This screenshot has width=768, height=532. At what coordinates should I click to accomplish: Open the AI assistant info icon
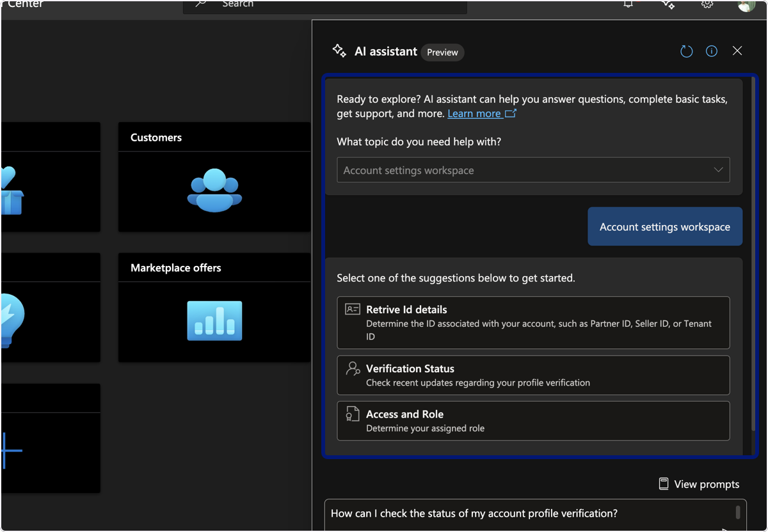tap(712, 51)
